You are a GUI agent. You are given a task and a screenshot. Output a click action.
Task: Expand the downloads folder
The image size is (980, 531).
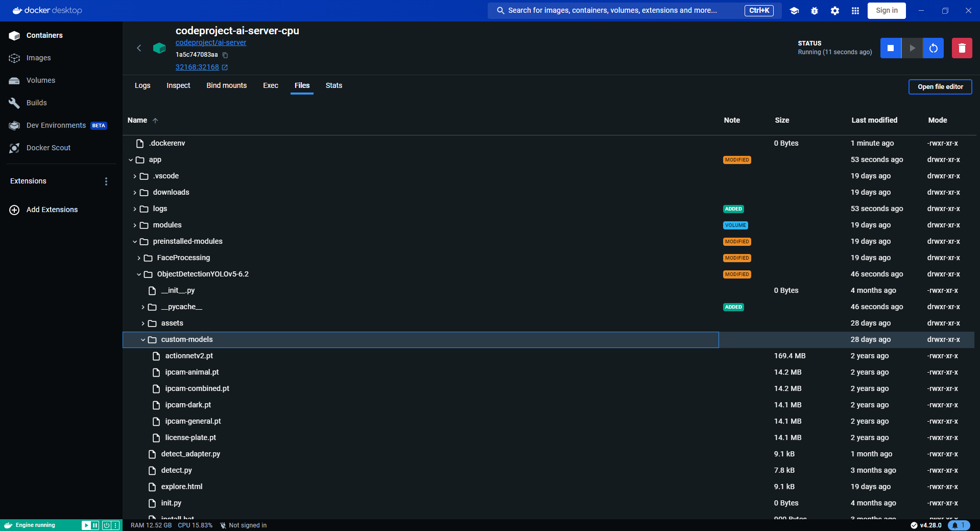point(135,193)
